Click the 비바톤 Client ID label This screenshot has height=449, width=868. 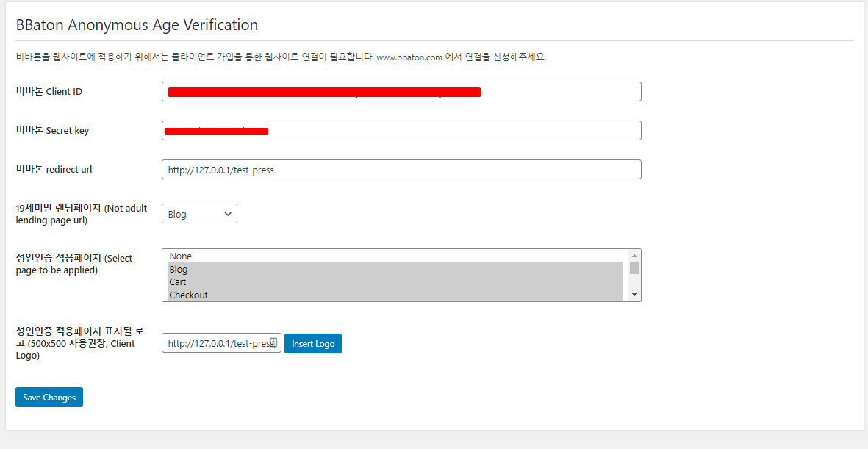[x=49, y=91]
